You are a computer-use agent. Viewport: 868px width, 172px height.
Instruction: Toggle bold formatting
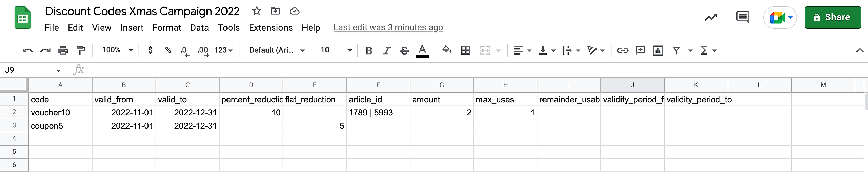pos(369,50)
